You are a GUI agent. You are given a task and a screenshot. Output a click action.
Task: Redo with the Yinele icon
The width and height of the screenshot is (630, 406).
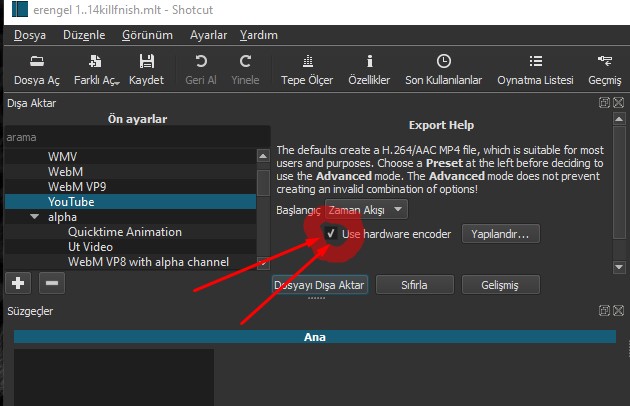tap(245, 70)
